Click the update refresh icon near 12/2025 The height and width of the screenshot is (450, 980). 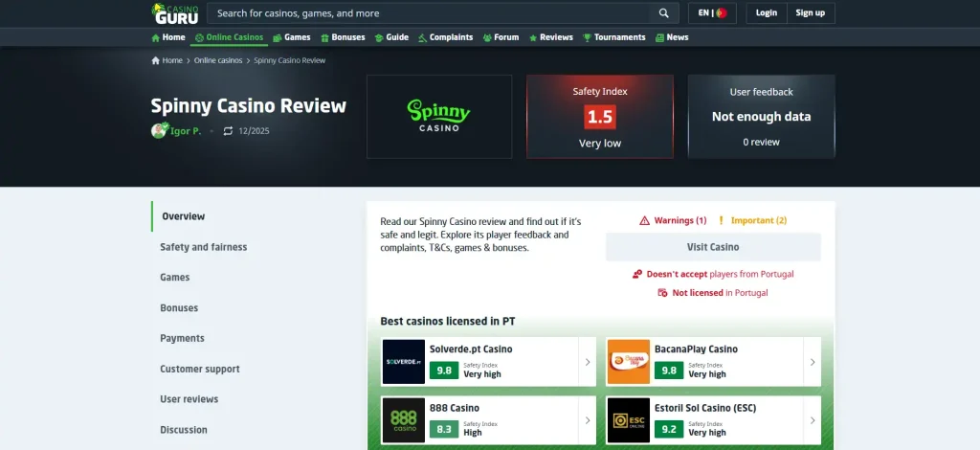(228, 131)
